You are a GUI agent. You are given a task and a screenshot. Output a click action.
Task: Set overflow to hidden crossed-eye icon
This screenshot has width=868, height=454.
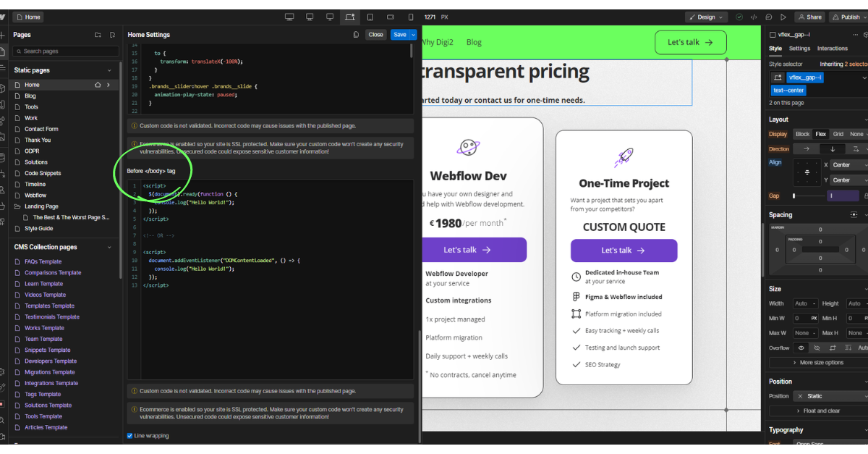click(x=817, y=348)
